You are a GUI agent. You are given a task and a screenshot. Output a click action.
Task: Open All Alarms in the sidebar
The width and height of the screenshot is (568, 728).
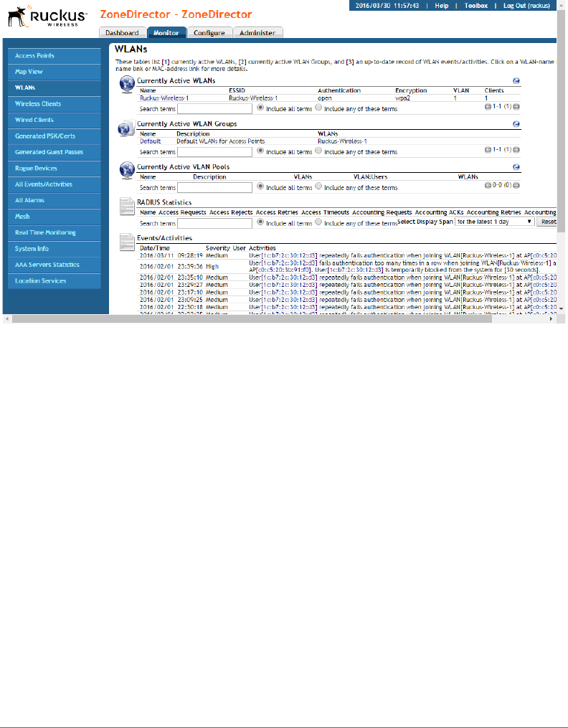coord(55,201)
